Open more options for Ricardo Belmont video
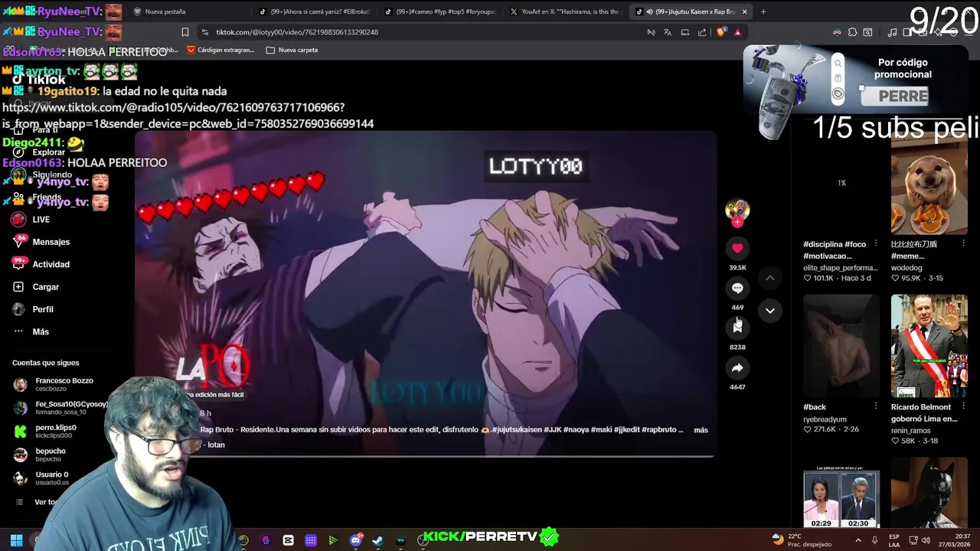980x551 pixels. [963, 407]
